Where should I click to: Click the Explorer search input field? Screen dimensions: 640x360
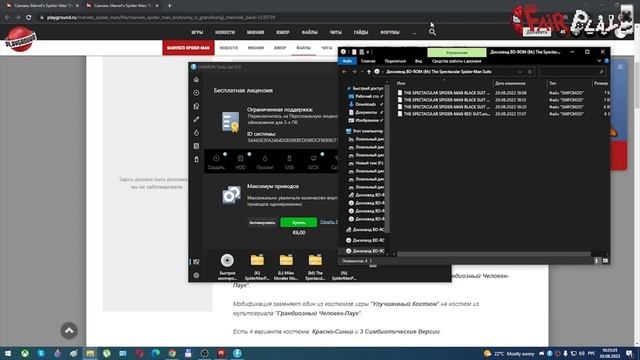(572, 72)
